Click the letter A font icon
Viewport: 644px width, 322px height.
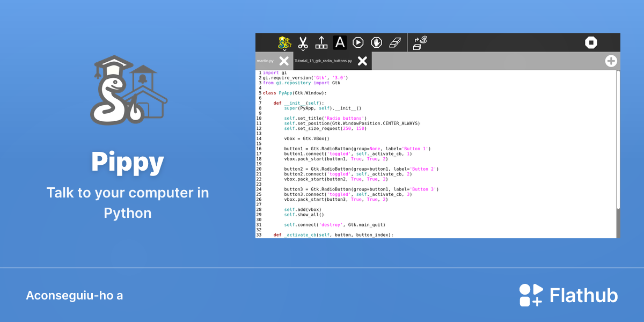tap(340, 42)
